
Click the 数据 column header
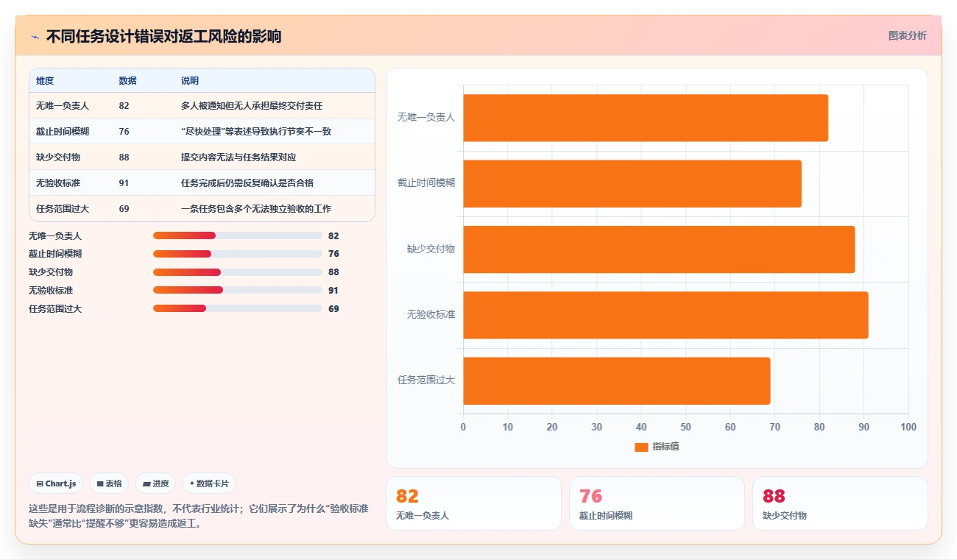click(x=127, y=81)
